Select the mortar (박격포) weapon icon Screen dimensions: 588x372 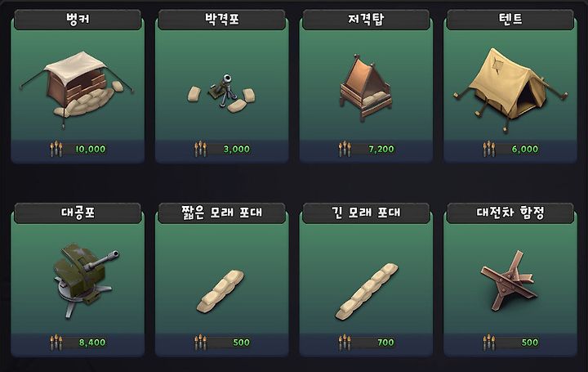[221, 93]
